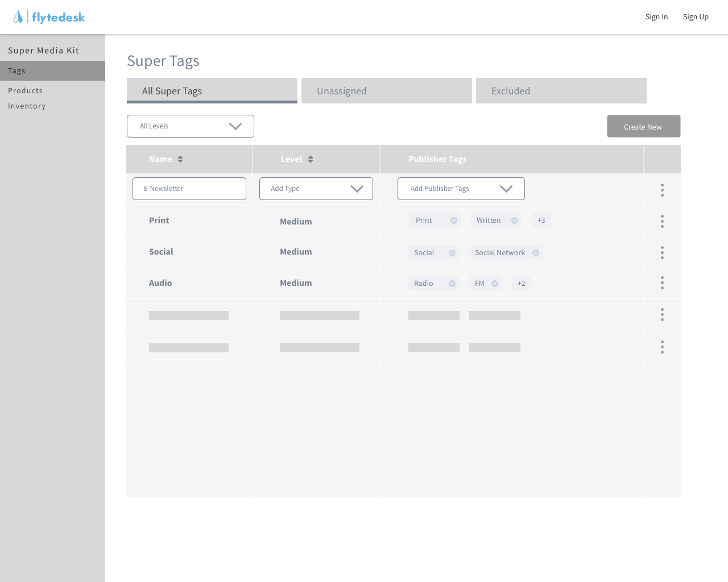The height and width of the screenshot is (582, 728).
Task: Switch to the Unassigned tab
Action: click(x=387, y=91)
